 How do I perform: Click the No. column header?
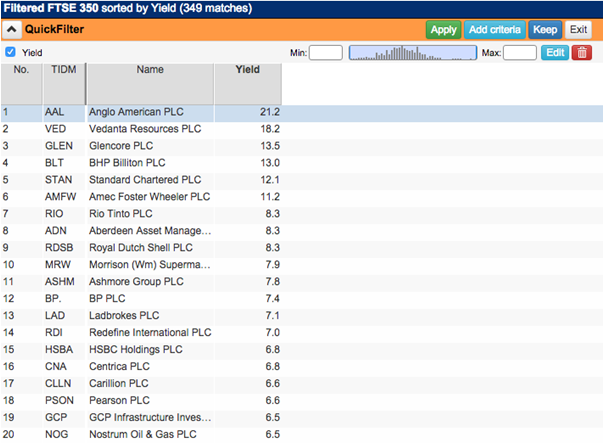21,84
